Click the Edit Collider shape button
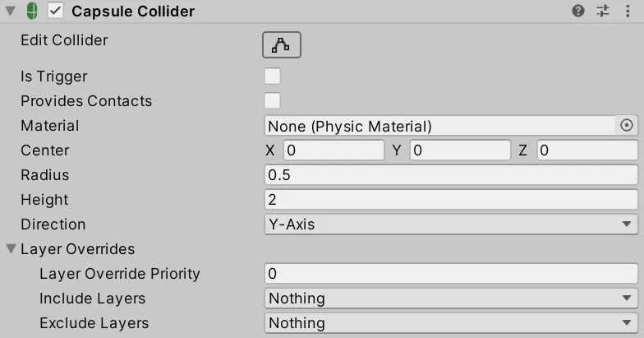Image resolution: width=644 pixels, height=338 pixels. coord(281,44)
